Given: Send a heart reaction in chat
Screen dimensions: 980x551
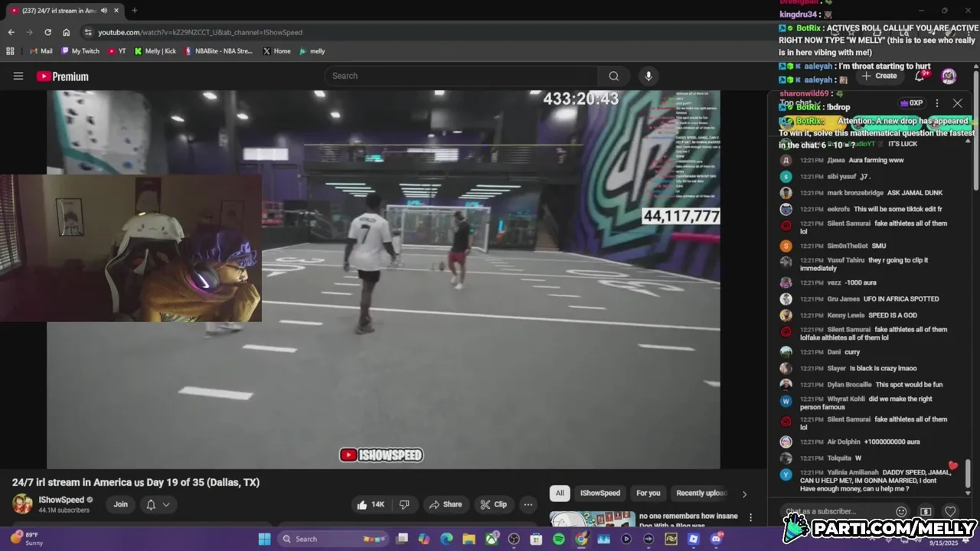Looking at the screenshot, I should [950, 511].
